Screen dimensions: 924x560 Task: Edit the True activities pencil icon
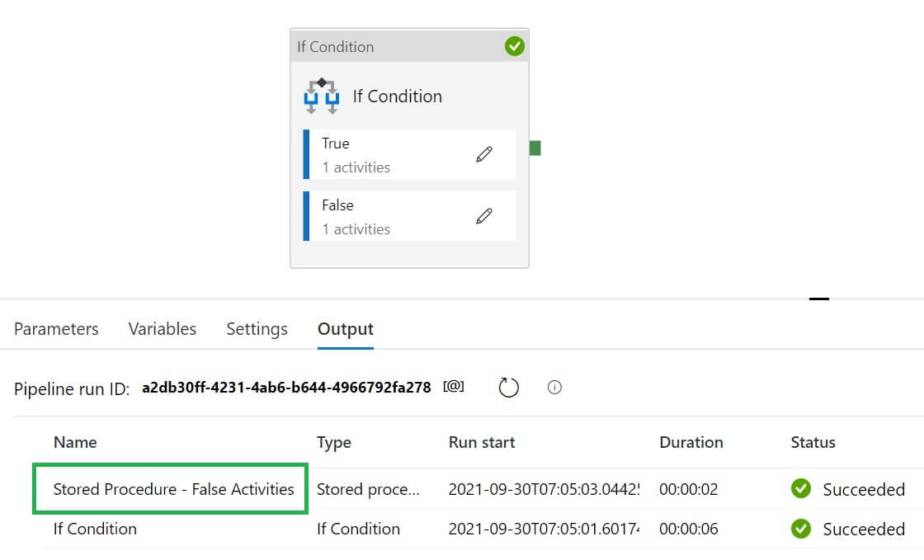(484, 154)
